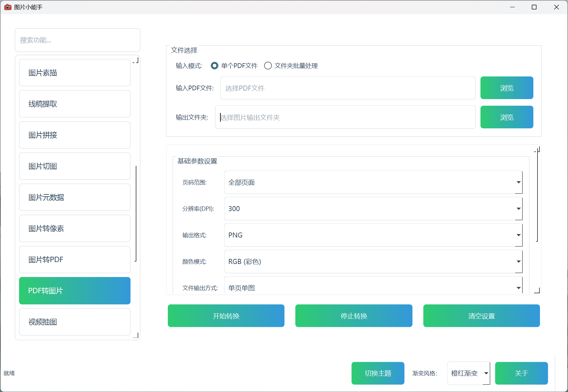This screenshot has width=568, height=392.
Task: Select 图片拼接 in the sidebar
Action: tap(75, 135)
